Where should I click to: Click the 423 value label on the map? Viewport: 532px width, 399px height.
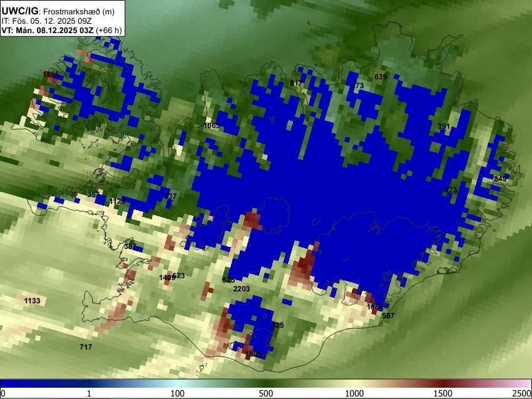(451, 190)
